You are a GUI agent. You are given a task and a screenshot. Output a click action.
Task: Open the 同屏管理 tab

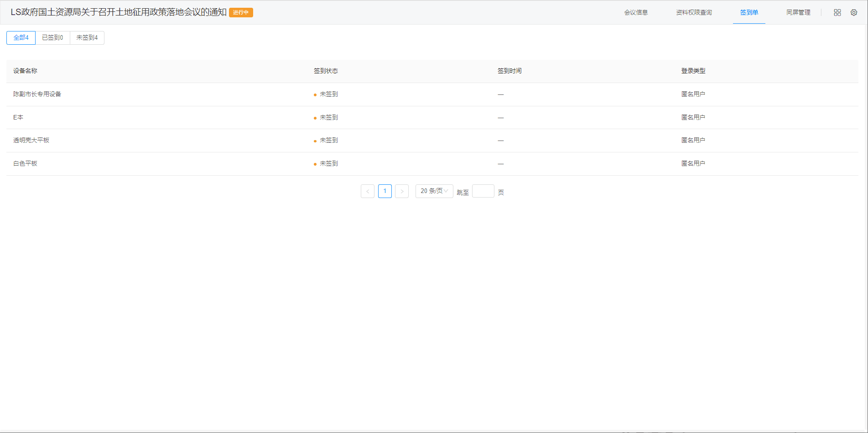[x=798, y=12]
